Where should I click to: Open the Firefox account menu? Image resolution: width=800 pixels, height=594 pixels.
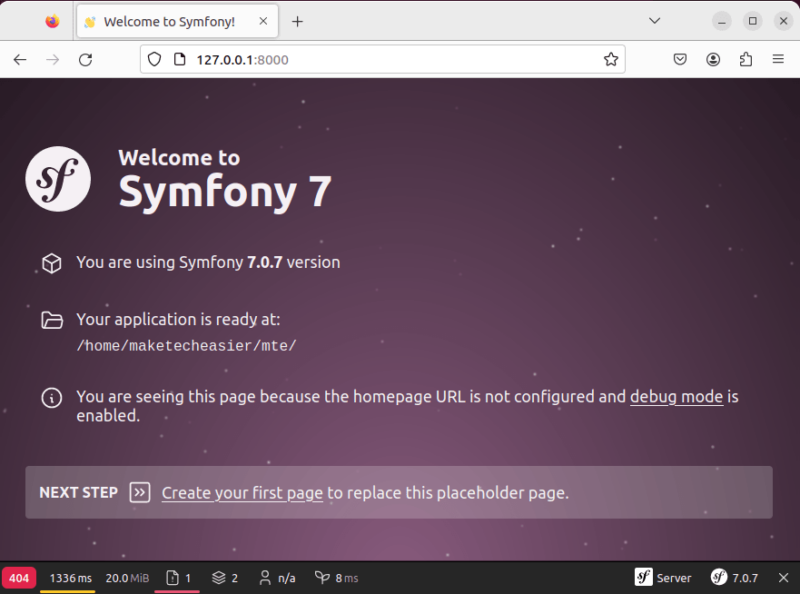[713, 59]
